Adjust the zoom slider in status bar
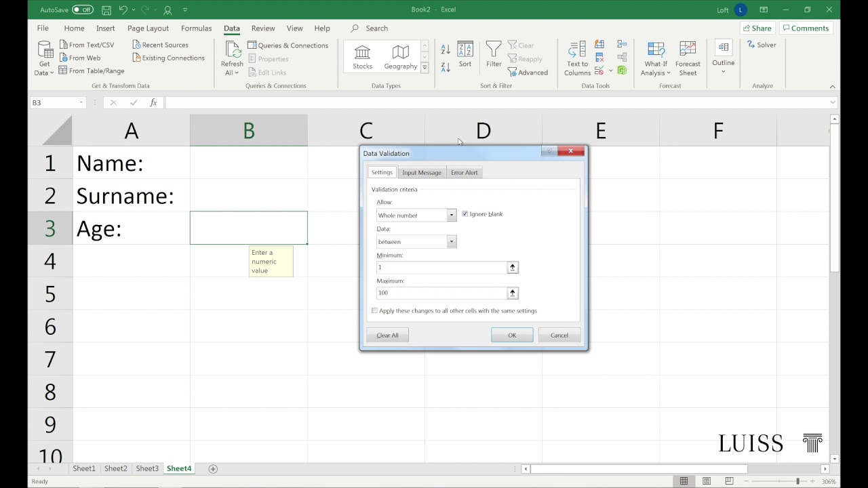The height and width of the screenshot is (488, 868). tap(797, 481)
